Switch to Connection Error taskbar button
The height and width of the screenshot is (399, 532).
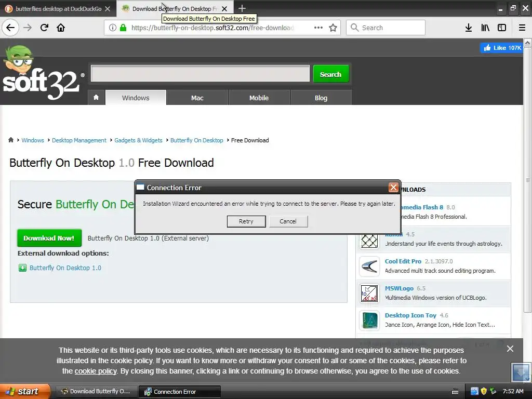tap(180, 392)
